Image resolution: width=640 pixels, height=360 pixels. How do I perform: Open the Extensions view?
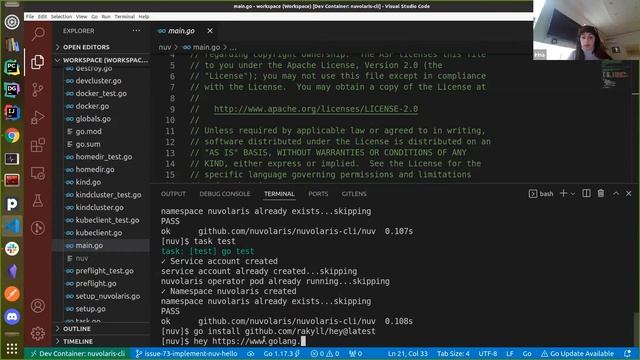[38, 145]
